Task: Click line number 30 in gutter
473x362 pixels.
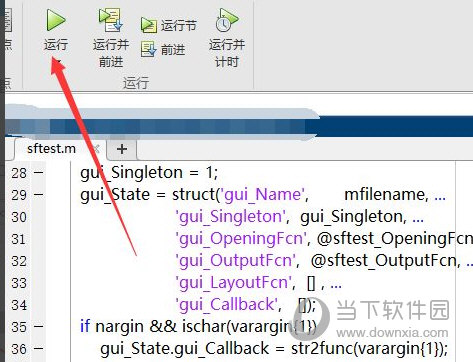Action: pos(19,217)
